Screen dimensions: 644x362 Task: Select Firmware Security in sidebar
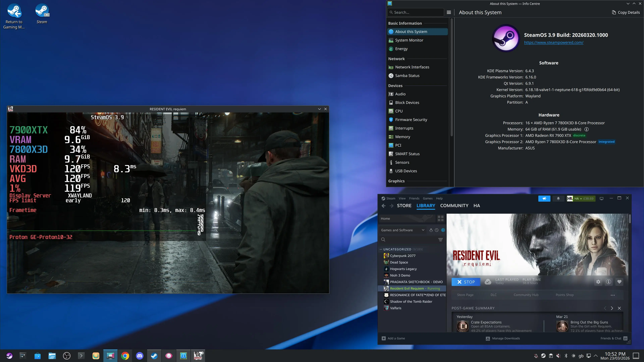point(417,120)
